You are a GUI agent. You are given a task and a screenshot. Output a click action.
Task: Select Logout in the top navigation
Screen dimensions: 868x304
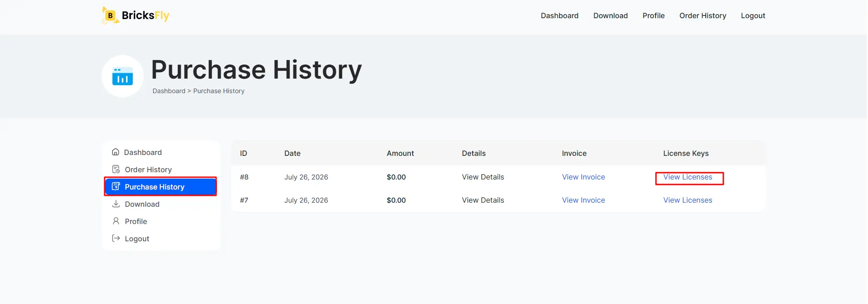[x=753, y=15]
